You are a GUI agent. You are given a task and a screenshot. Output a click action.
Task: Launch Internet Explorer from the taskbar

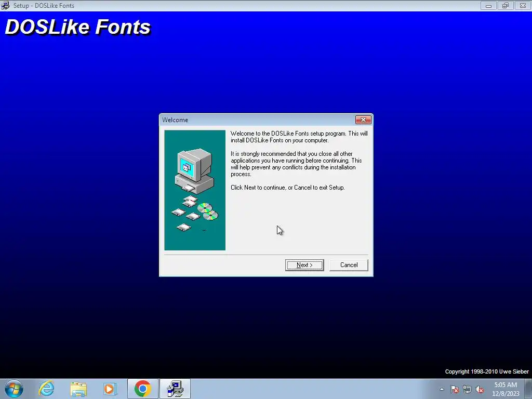[x=46, y=389]
